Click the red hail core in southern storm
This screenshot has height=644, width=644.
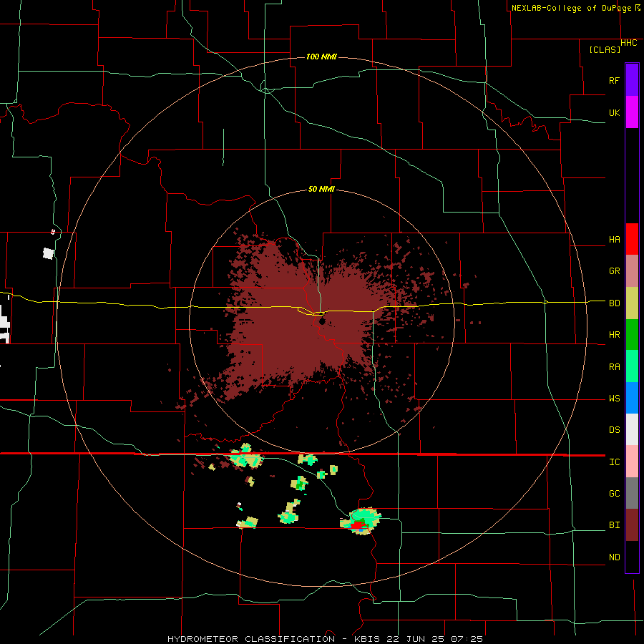click(358, 525)
